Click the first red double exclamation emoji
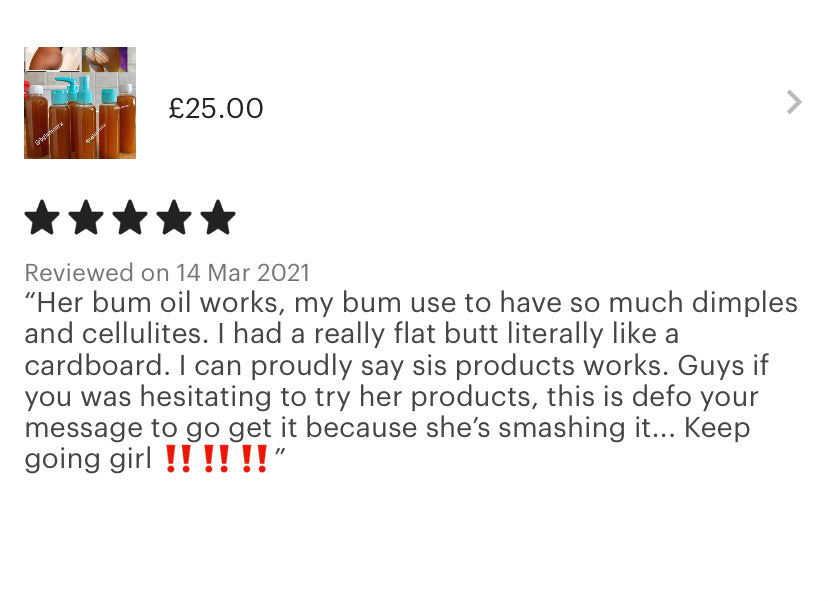Image resolution: width=828 pixels, height=601 pixels. [178, 458]
